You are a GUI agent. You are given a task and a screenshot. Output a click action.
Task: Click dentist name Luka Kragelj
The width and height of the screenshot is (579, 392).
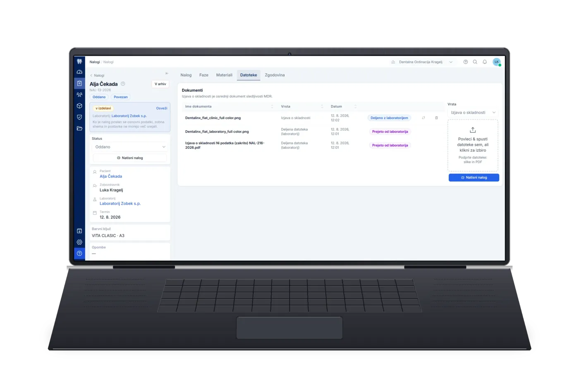pyautogui.click(x=111, y=190)
